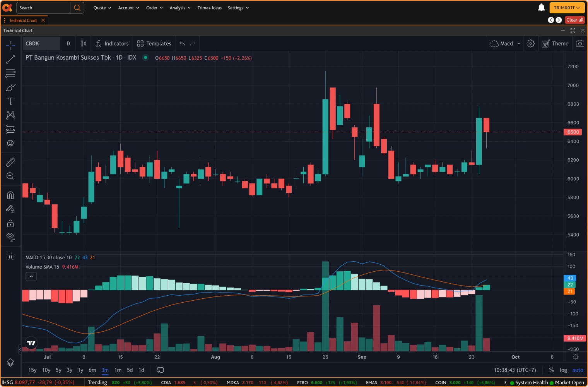The width and height of the screenshot is (588, 387).
Task: Open the Fibonacci retracement tools
Action: (x=10, y=74)
